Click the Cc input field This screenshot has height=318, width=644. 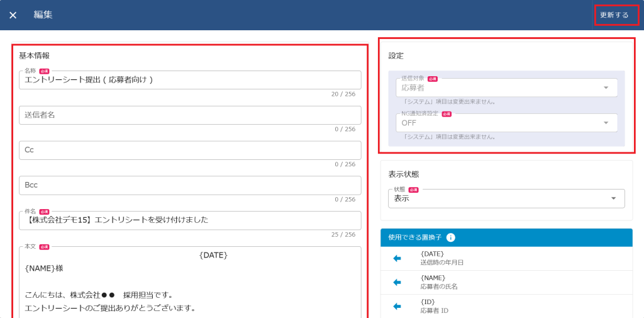189,150
